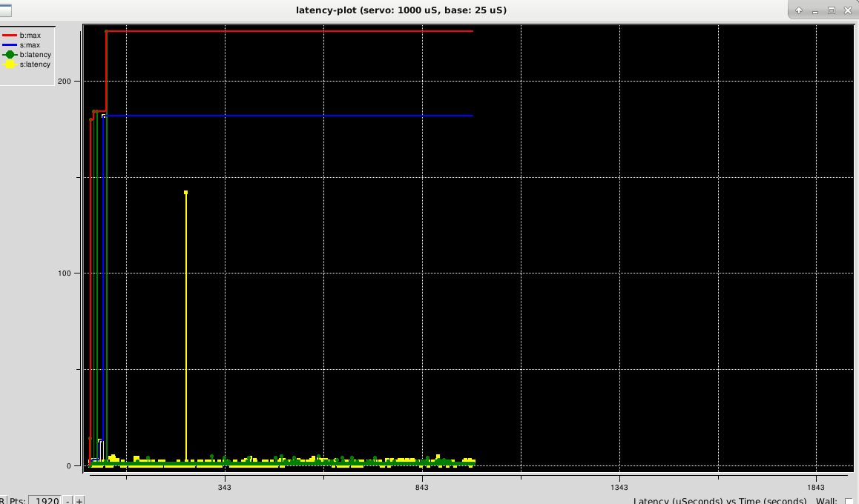
Task: Click the Latency vs Time axis caption
Action: [x=720, y=501]
